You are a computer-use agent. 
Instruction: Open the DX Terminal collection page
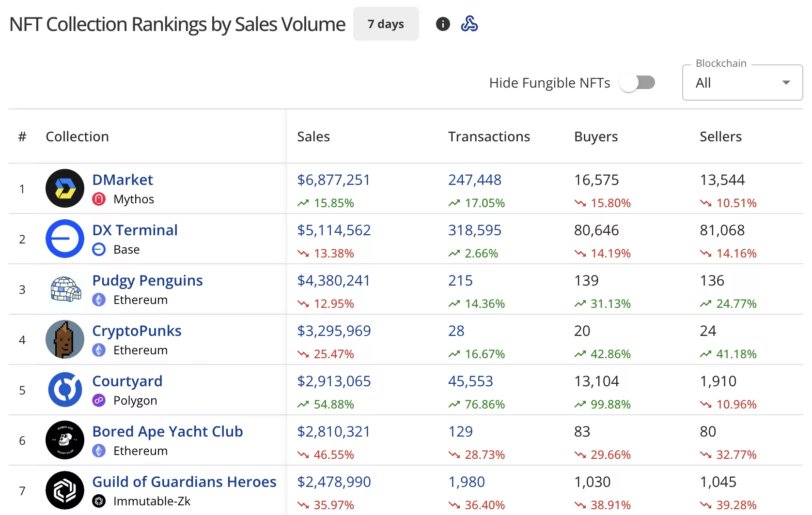coord(135,230)
